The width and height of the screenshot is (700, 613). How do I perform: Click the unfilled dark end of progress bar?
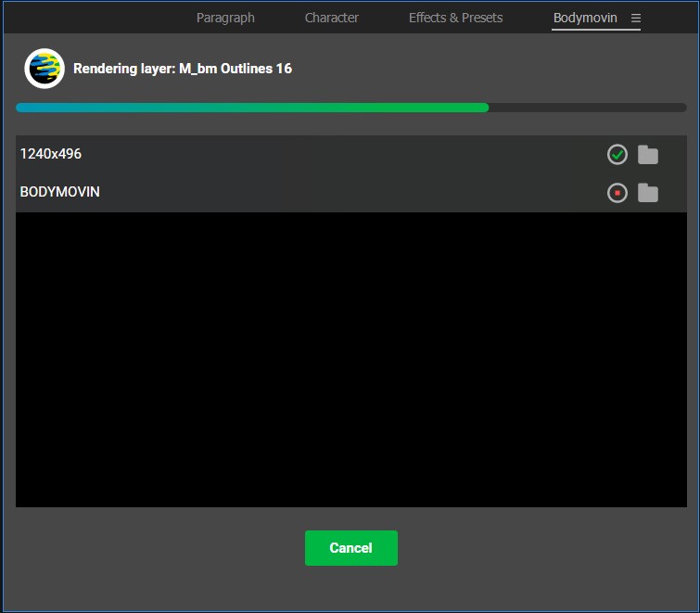588,108
